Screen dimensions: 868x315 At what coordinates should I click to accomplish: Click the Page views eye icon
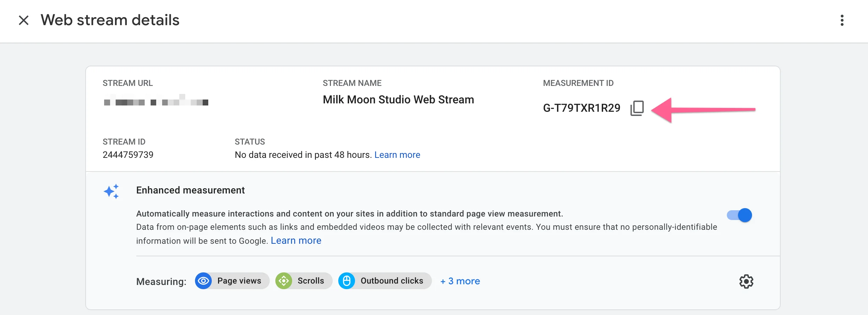[204, 281]
